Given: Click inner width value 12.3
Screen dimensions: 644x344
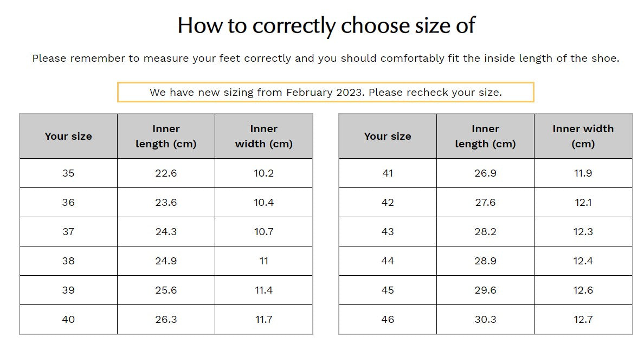Looking at the screenshot, I should pyautogui.click(x=583, y=232).
